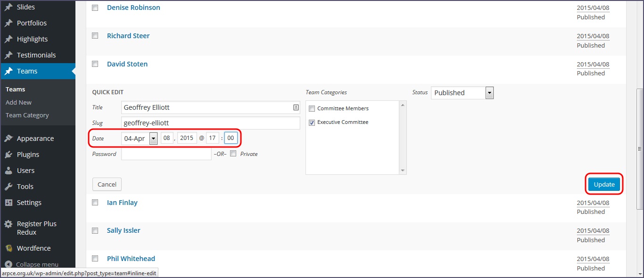The width and height of the screenshot is (644, 278).
Task: Click the Appearance paintbrush icon in sidebar
Action: coord(8,139)
